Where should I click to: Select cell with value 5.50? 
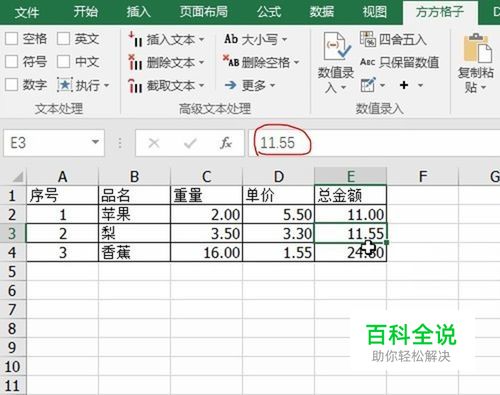pyautogui.click(x=279, y=214)
